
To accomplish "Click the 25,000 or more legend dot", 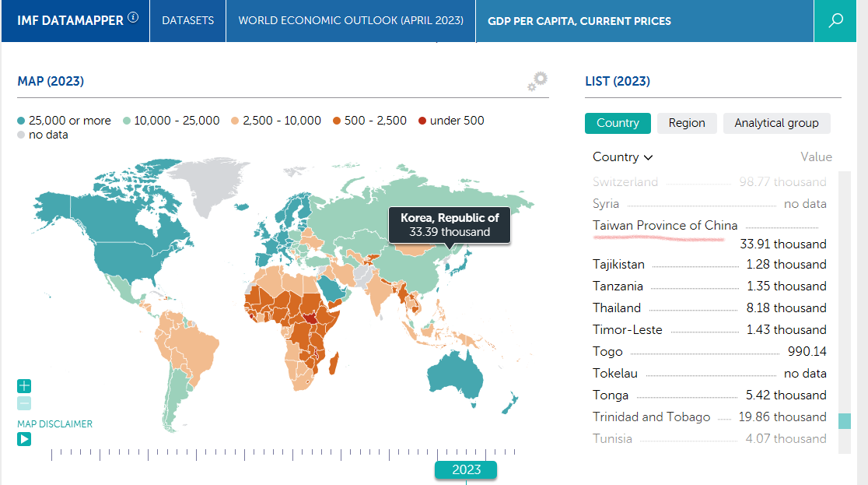I will click(x=21, y=121).
